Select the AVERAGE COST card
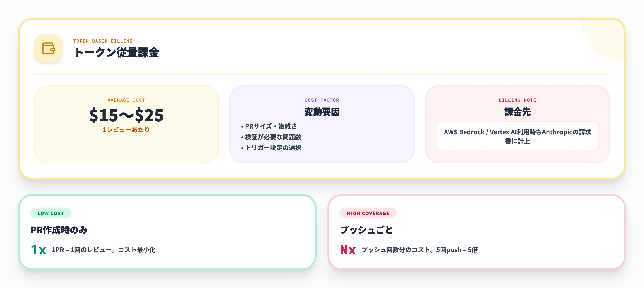 tap(126, 124)
